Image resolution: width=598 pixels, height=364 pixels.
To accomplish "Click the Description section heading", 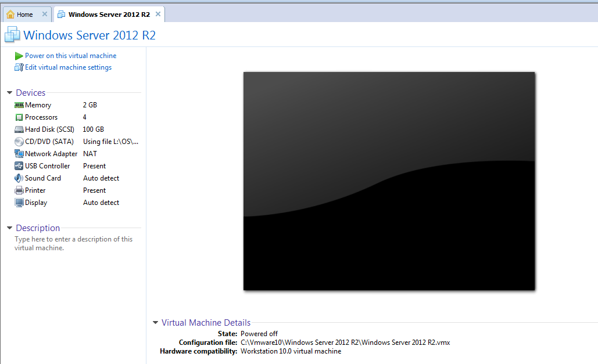I will point(38,228).
